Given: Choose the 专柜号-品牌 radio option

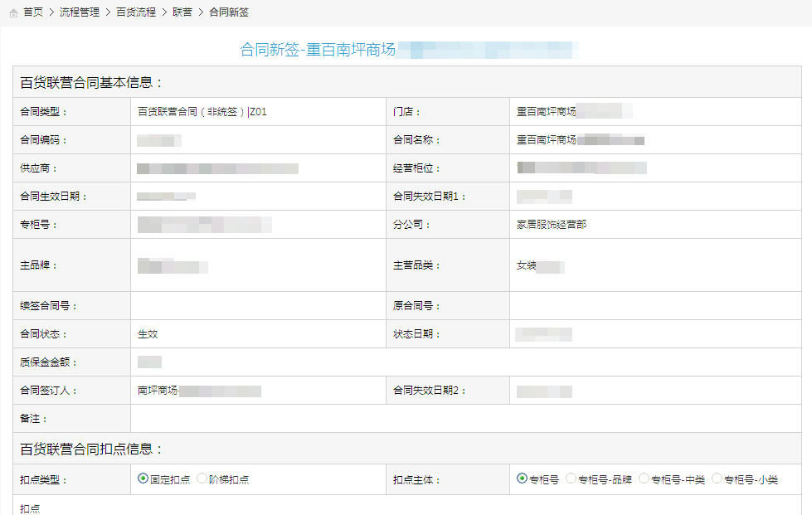Looking at the screenshot, I should pos(571,479).
